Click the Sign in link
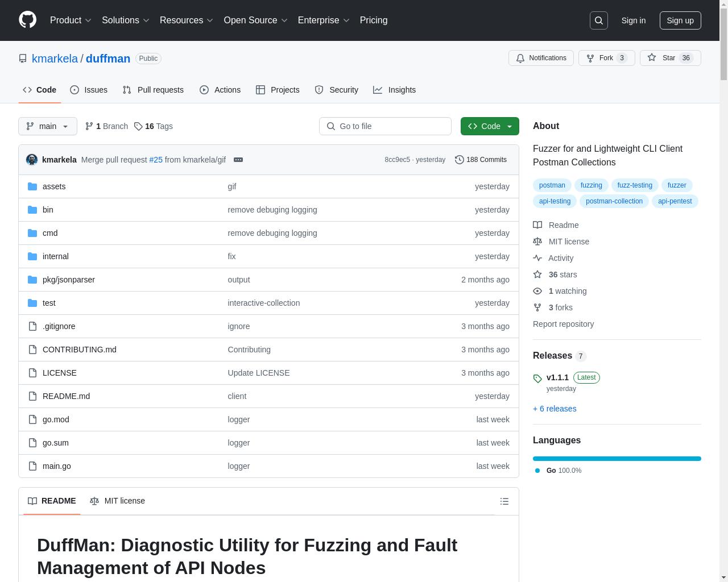 pyautogui.click(x=634, y=20)
